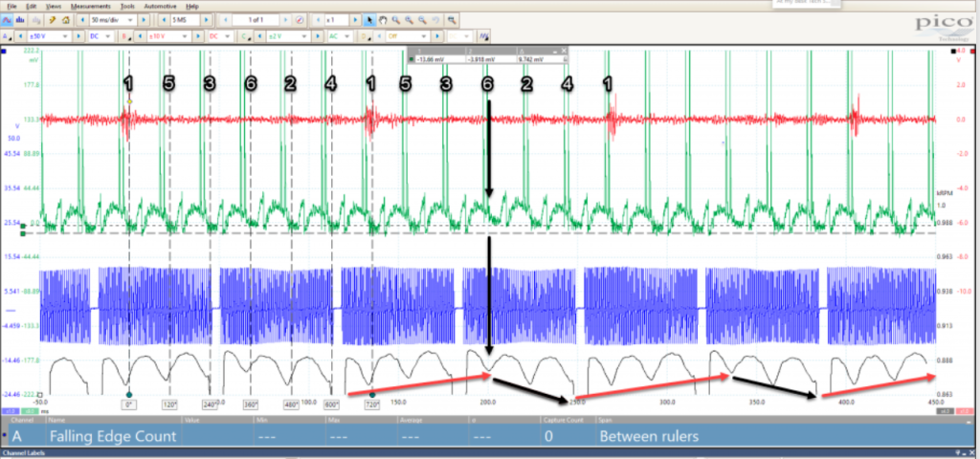980x459 pixels.
Task: Open Channel C options button
Action: [244, 36]
